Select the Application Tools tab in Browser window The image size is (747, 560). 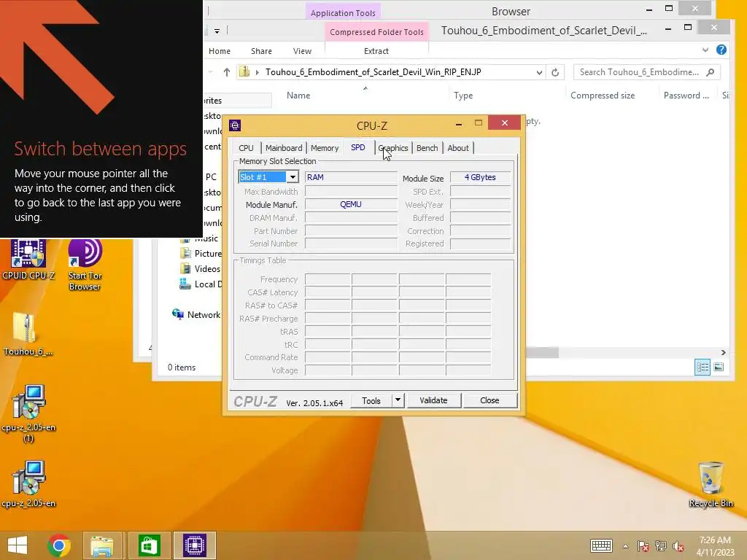coord(343,13)
